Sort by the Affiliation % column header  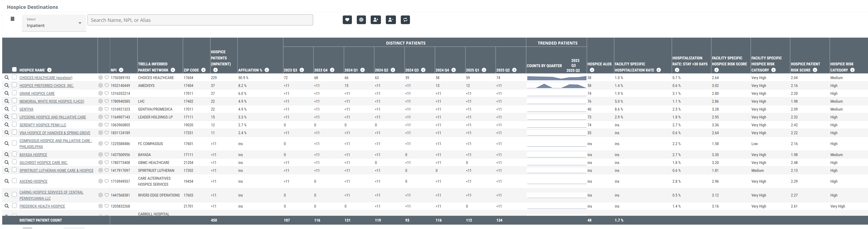click(x=250, y=70)
